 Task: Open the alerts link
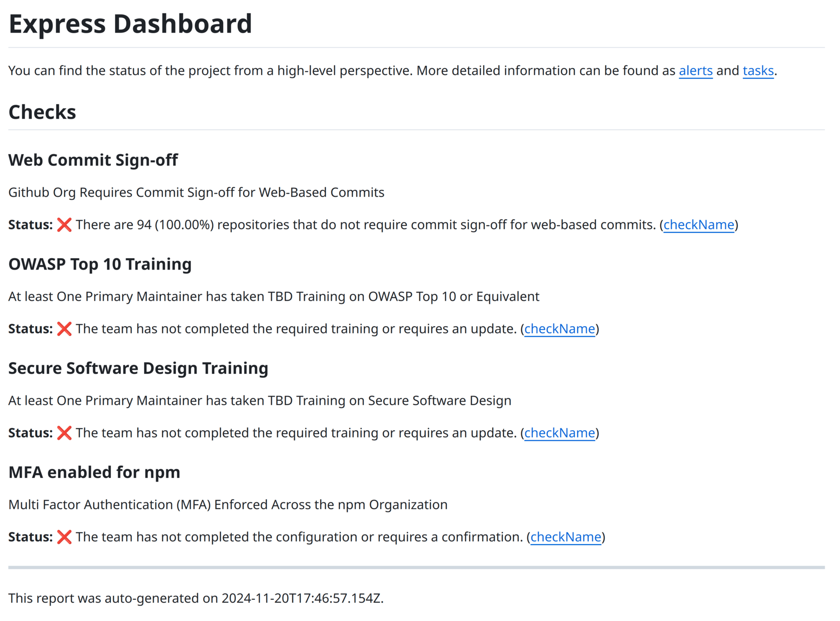click(x=695, y=71)
